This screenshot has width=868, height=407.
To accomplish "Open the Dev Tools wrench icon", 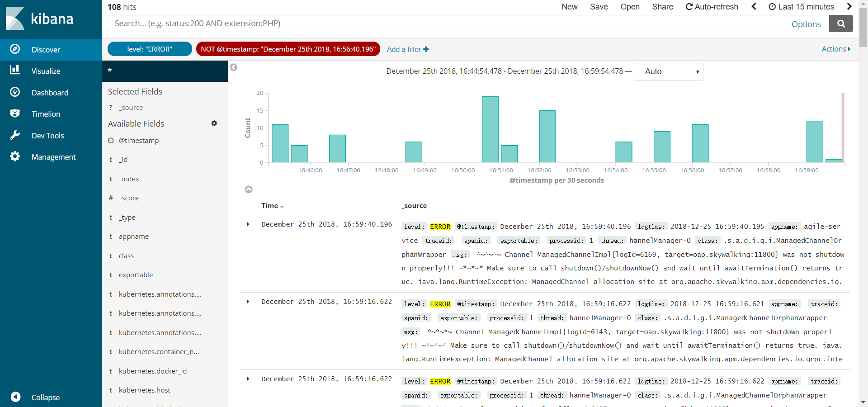I will coord(15,135).
